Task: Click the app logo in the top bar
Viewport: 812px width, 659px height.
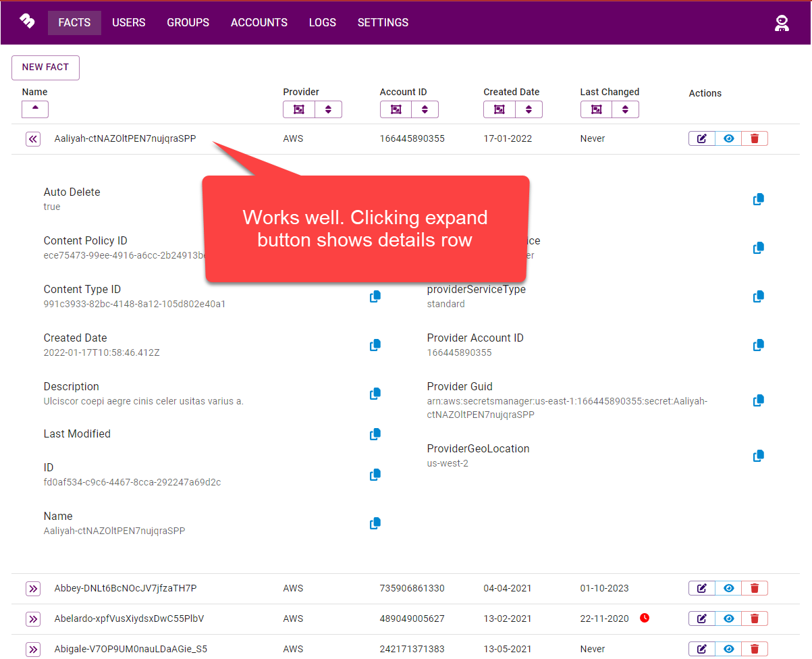Action: click(27, 22)
